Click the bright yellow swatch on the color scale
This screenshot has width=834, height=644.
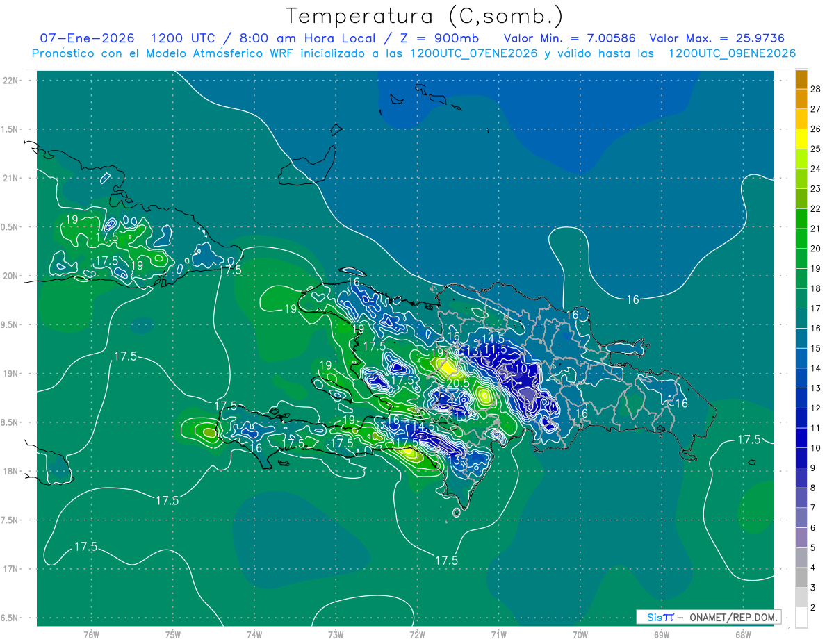click(x=801, y=138)
